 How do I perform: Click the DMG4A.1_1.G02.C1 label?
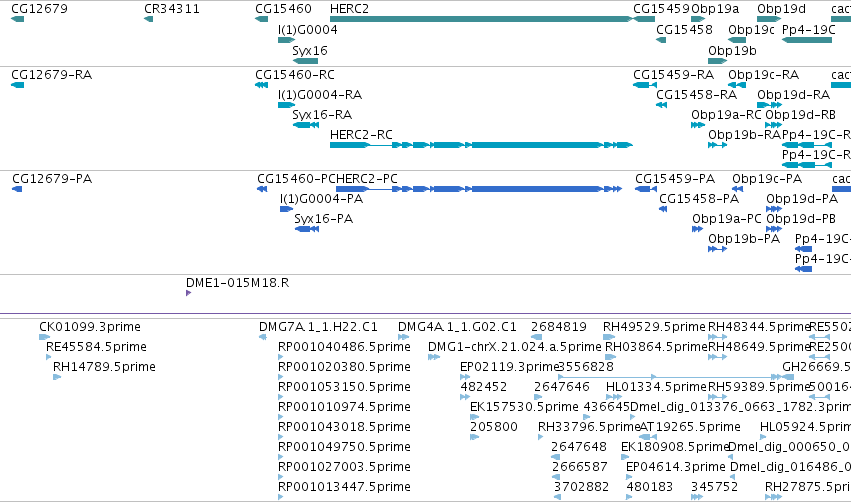(457, 327)
